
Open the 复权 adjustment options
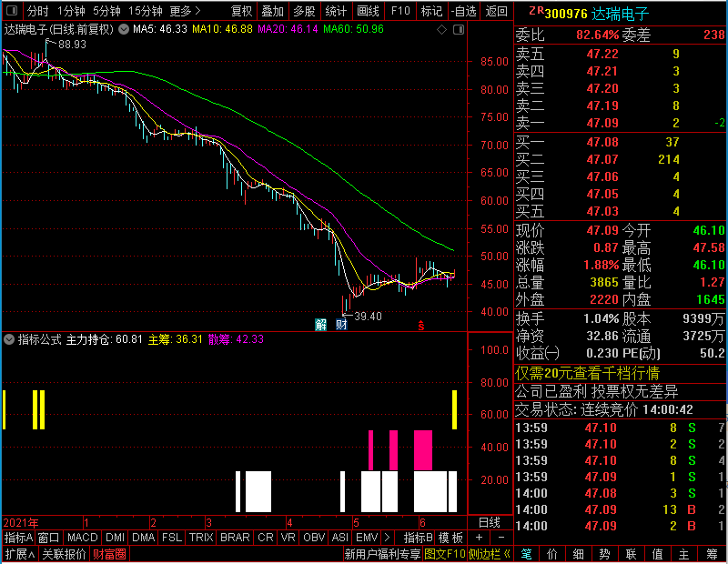click(241, 11)
